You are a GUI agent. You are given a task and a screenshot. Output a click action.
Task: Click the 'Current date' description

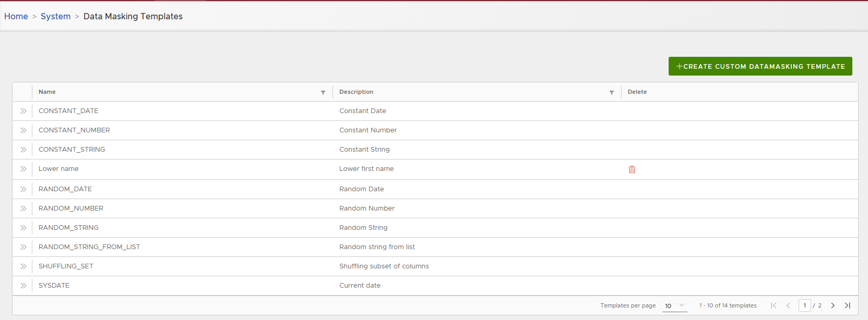tap(360, 286)
